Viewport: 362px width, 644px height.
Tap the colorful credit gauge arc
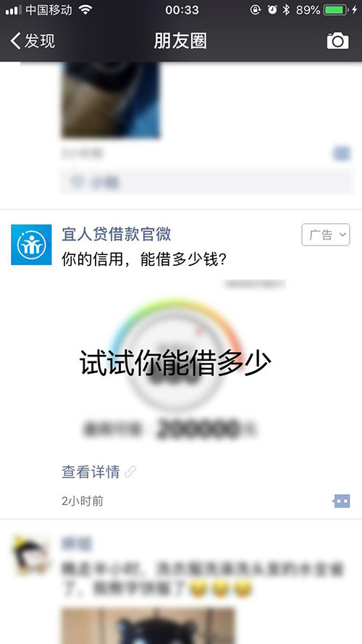click(177, 325)
